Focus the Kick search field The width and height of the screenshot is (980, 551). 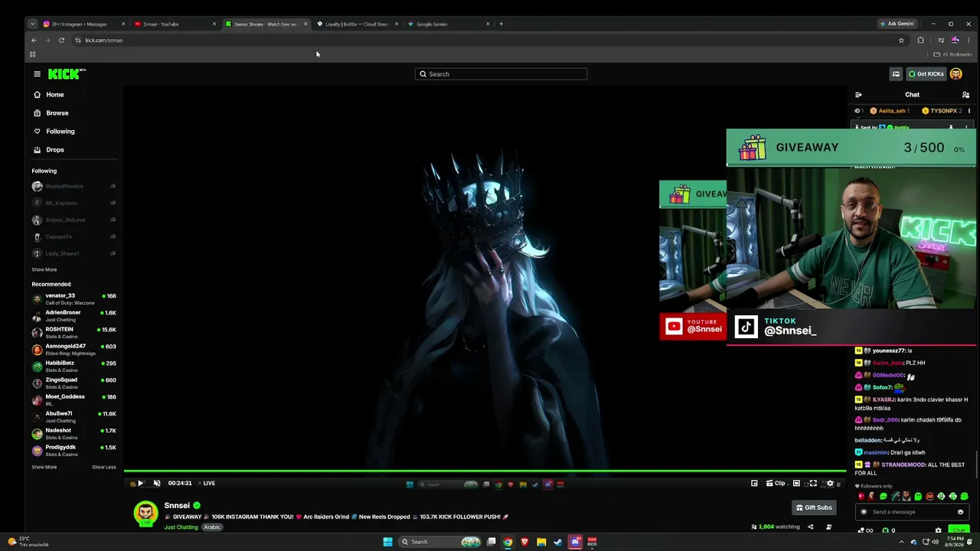pos(501,74)
